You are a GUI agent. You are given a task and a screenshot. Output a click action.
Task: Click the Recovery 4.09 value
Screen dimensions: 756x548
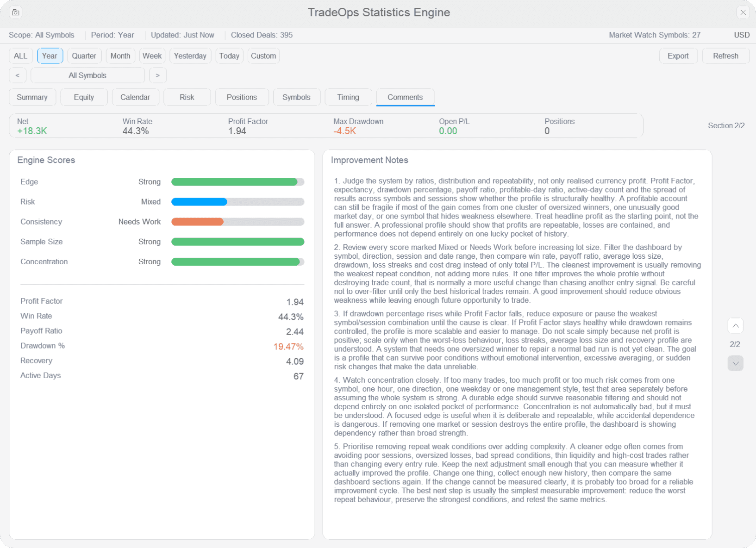(295, 361)
